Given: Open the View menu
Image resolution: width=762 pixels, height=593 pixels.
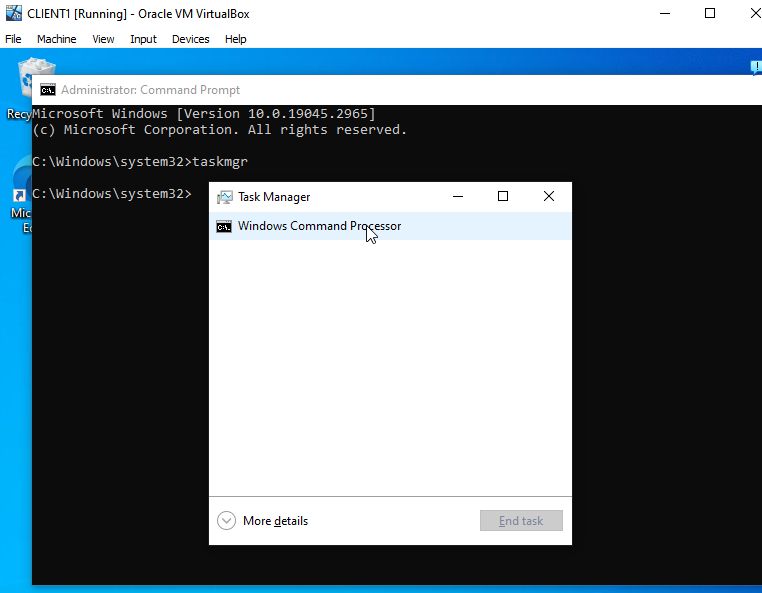Looking at the screenshot, I should [x=103, y=39].
